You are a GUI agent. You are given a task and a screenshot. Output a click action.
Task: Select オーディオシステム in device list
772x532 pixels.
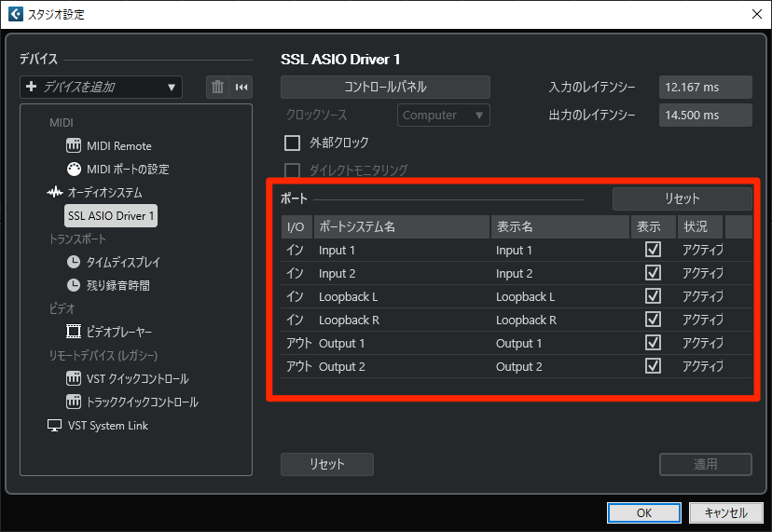pyautogui.click(x=104, y=193)
